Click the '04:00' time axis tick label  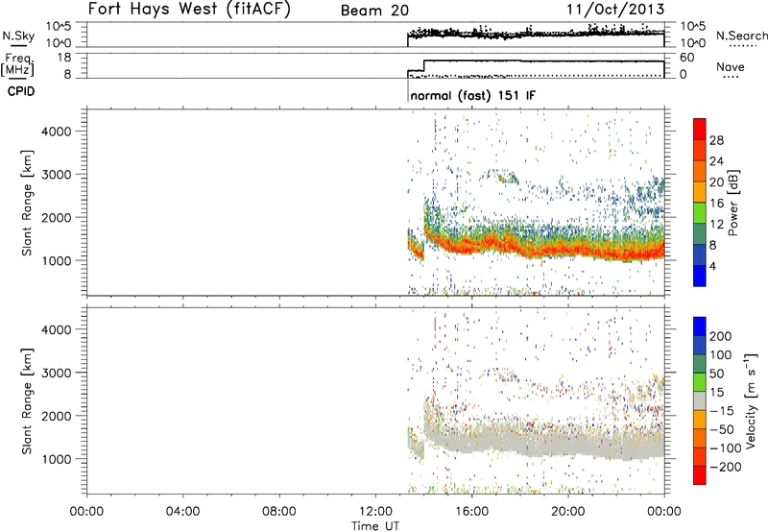pos(183,512)
